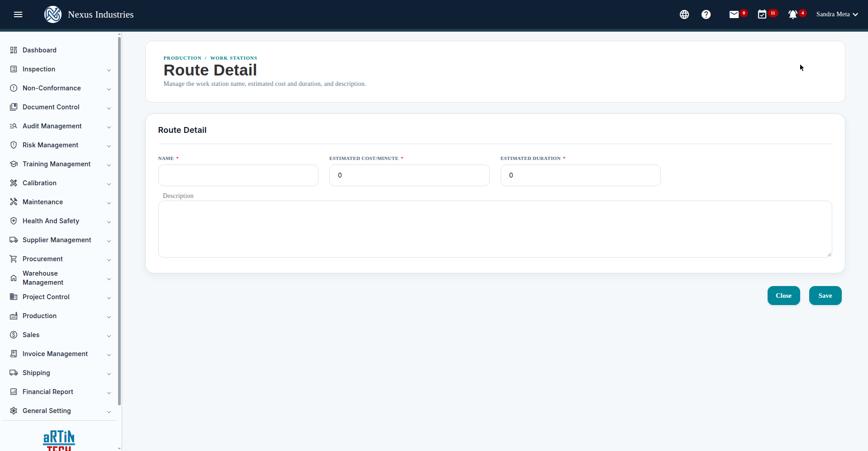The width and height of the screenshot is (868, 451).
Task: Click the Save button
Action: click(825, 296)
